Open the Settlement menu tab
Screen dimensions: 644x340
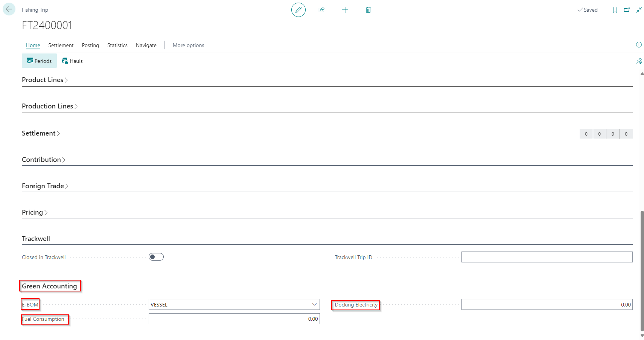[61, 45]
